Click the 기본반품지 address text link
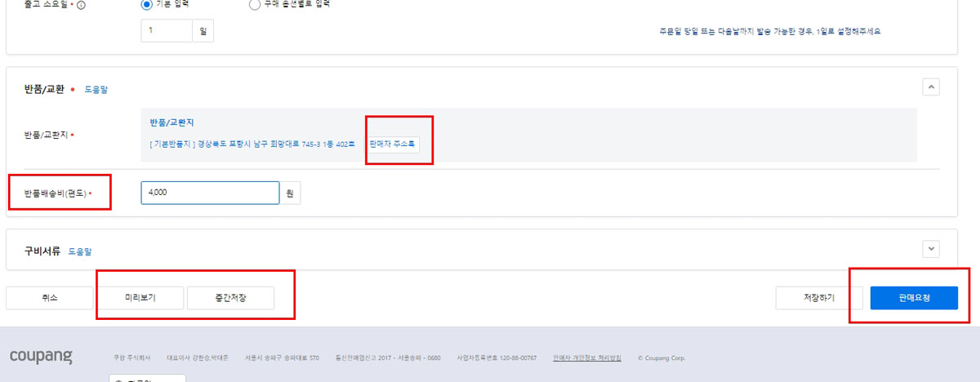Screen dimensions: 980x382 click(252, 144)
